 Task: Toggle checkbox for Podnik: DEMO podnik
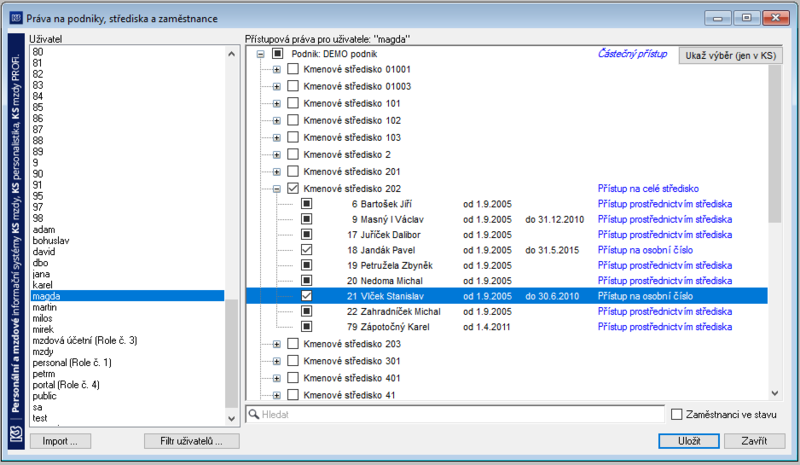coord(278,54)
